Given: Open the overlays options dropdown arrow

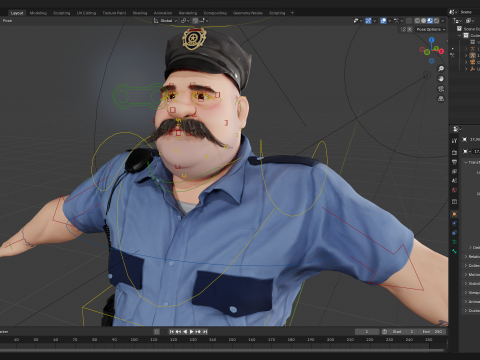Looking at the screenshot, I should (x=389, y=21).
